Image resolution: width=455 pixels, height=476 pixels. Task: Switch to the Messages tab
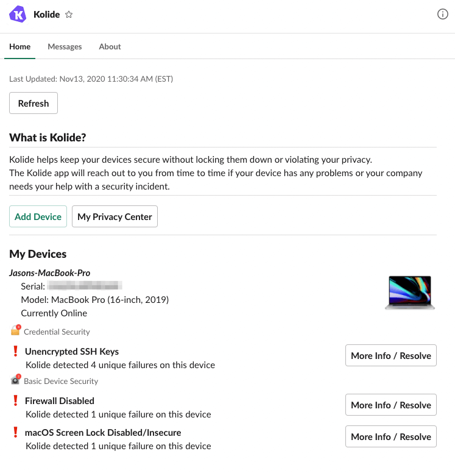[65, 47]
